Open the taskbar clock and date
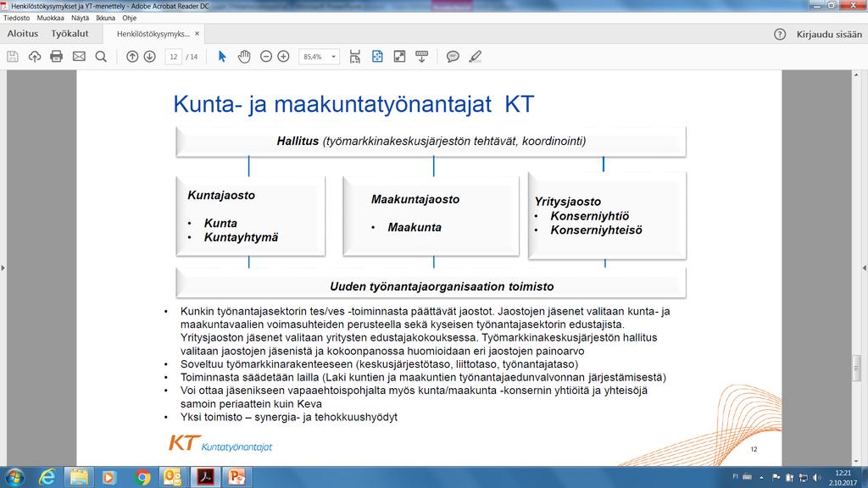 coord(843,478)
